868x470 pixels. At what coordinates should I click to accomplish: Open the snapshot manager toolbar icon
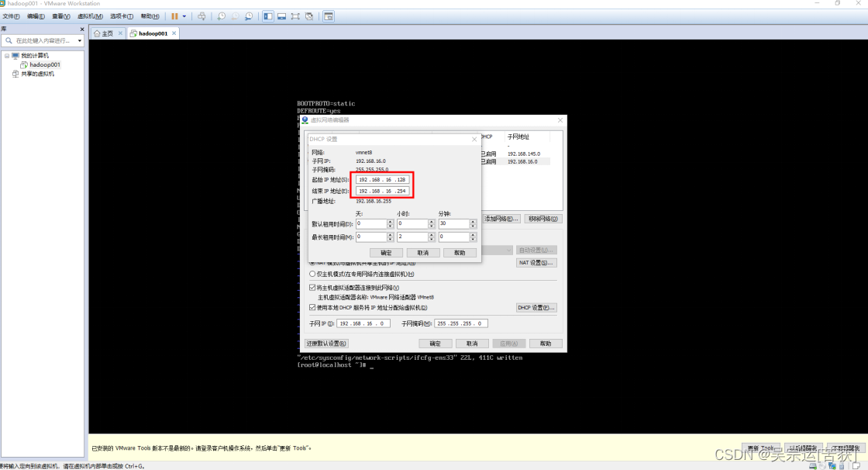[249, 16]
